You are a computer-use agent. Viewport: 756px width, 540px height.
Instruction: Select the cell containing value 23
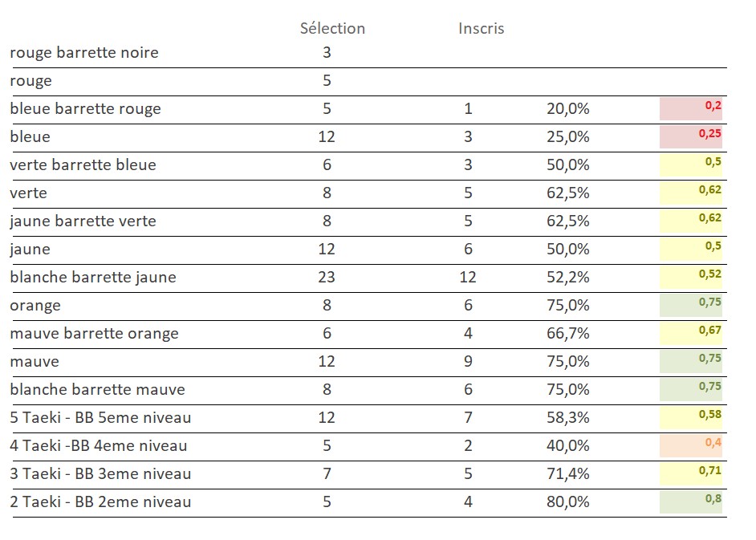tap(327, 278)
